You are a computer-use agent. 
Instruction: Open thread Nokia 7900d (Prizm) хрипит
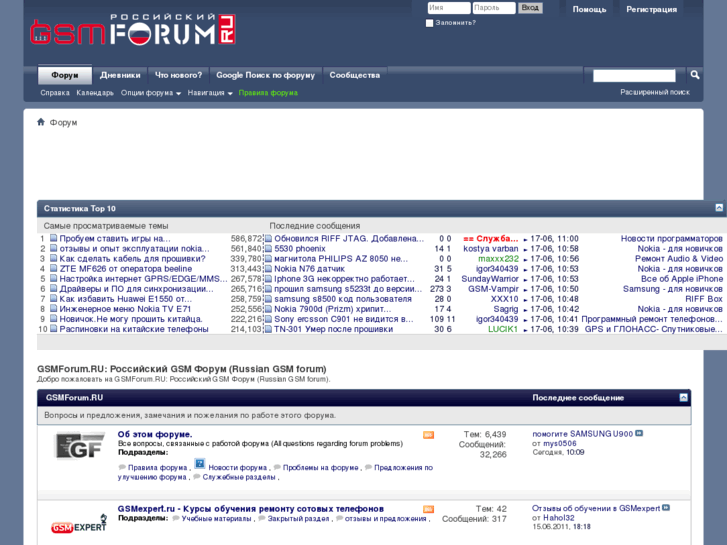click(332, 309)
